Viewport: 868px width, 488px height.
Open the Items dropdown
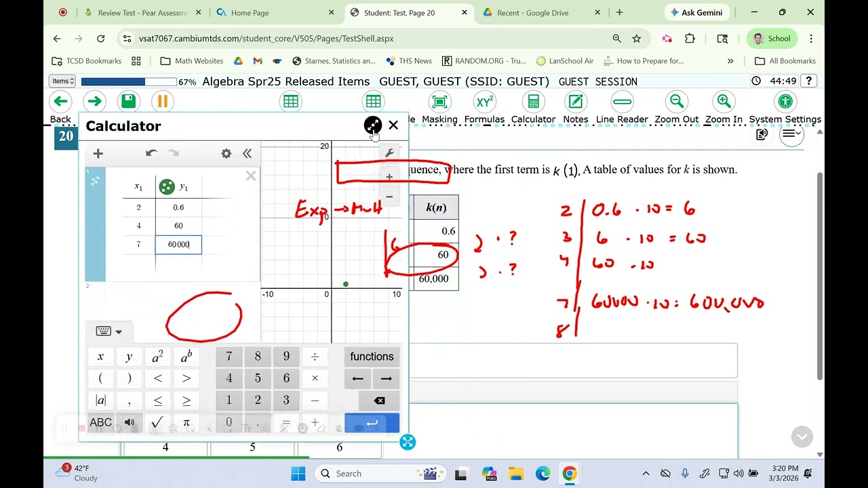(62, 81)
